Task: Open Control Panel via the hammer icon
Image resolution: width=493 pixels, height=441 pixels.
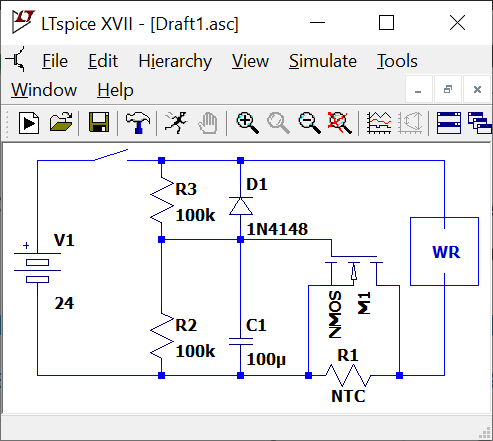Action: click(138, 123)
